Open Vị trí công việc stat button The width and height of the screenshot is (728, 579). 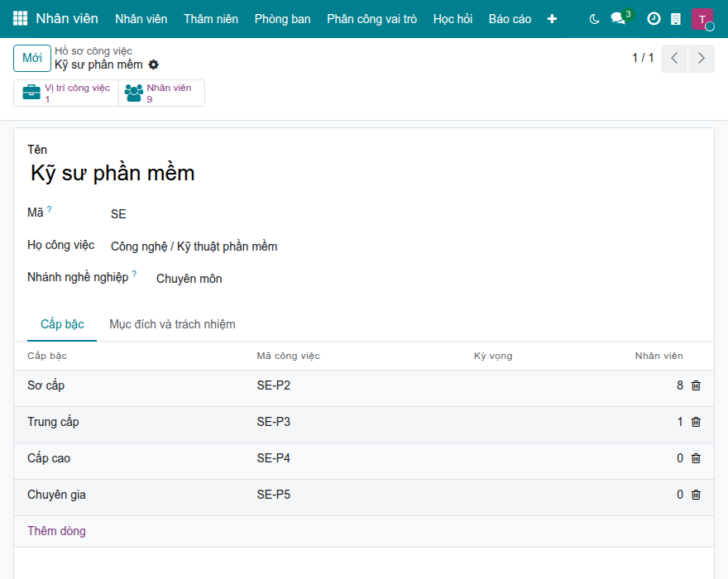click(x=66, y=93)
